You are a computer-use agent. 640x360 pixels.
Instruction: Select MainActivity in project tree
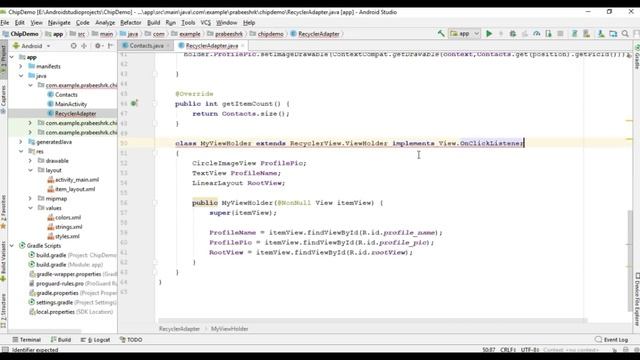pyautogui.click(x=71, y=104)
